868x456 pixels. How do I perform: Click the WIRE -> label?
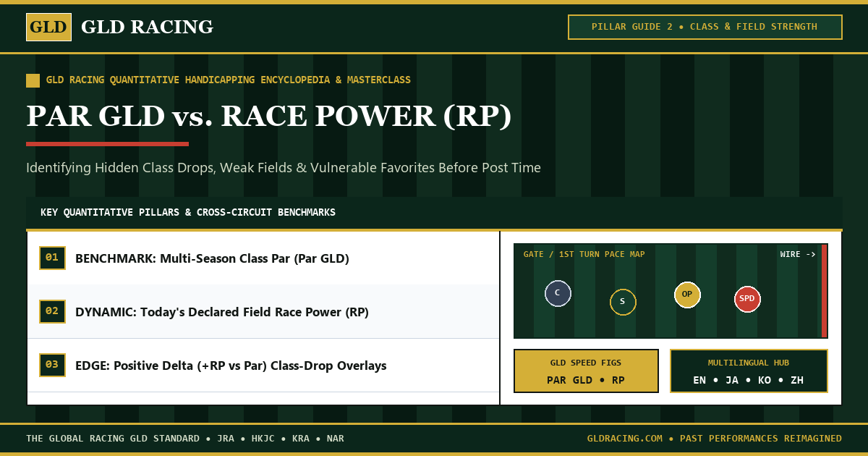click(798, 254)
